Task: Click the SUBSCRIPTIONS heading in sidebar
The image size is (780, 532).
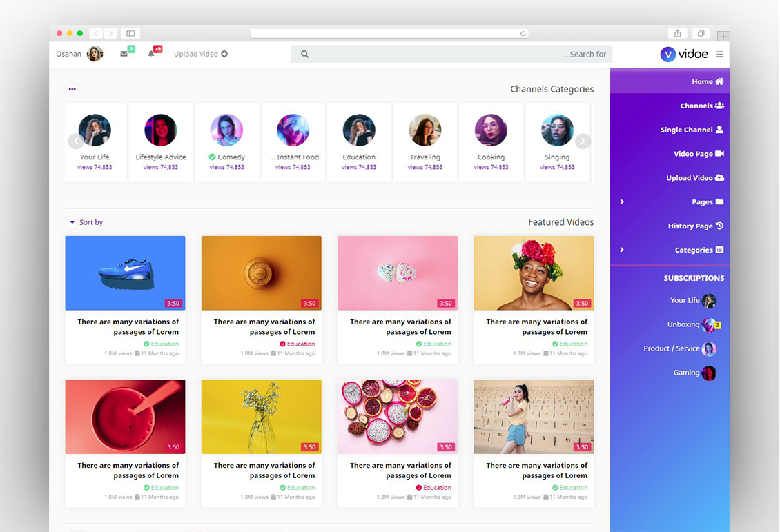Action: (x=694, y=278)
